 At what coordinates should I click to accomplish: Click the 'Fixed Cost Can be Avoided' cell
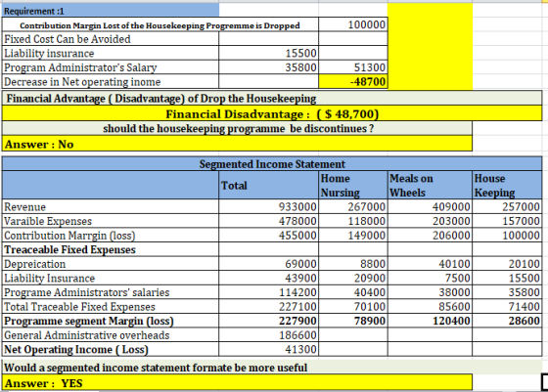click(x=111, y=39)
